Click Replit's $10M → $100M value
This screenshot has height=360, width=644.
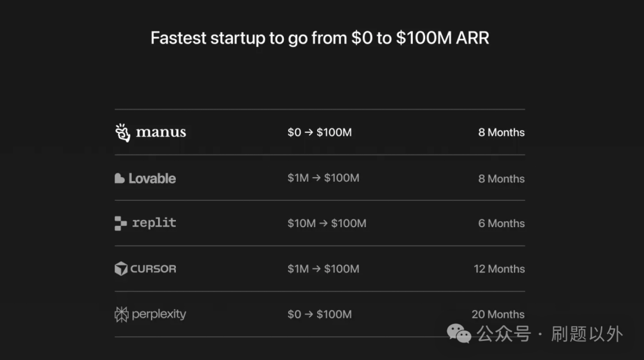(x=327, y=224)
